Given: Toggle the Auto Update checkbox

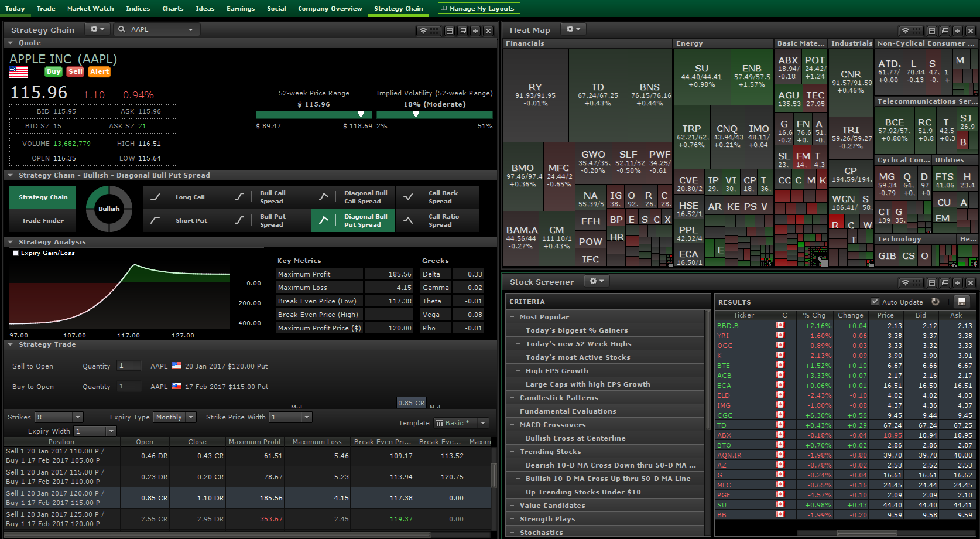Looking at the screenshot, I should [x=875, y=302].
